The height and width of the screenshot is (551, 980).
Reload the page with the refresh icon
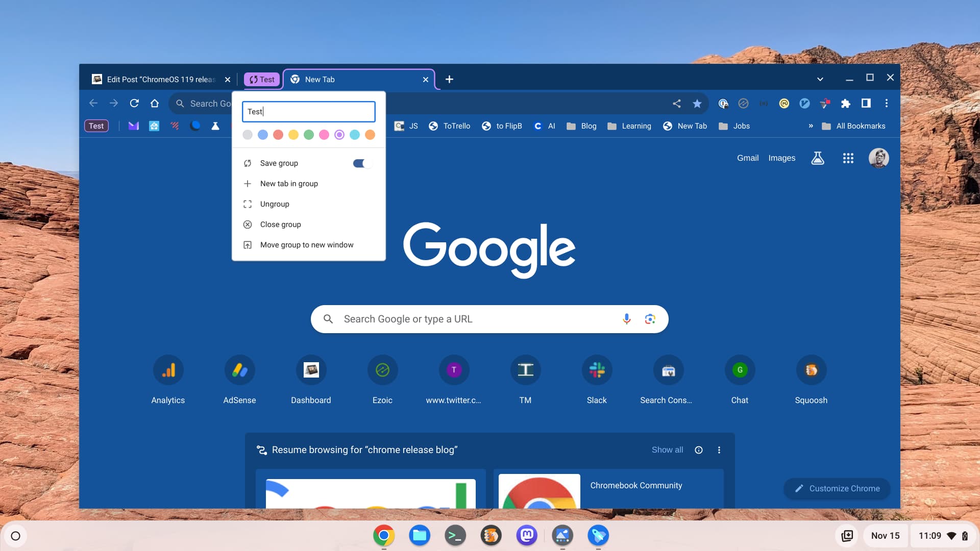(x=134, y=104)
